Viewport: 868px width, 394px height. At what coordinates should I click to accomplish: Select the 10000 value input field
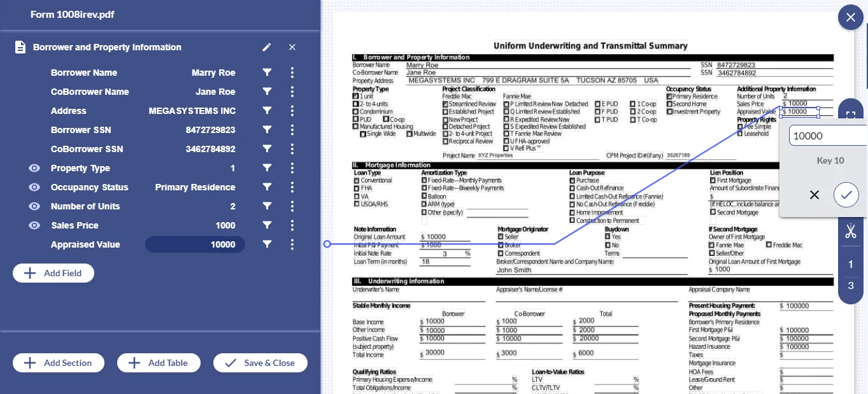828,135
